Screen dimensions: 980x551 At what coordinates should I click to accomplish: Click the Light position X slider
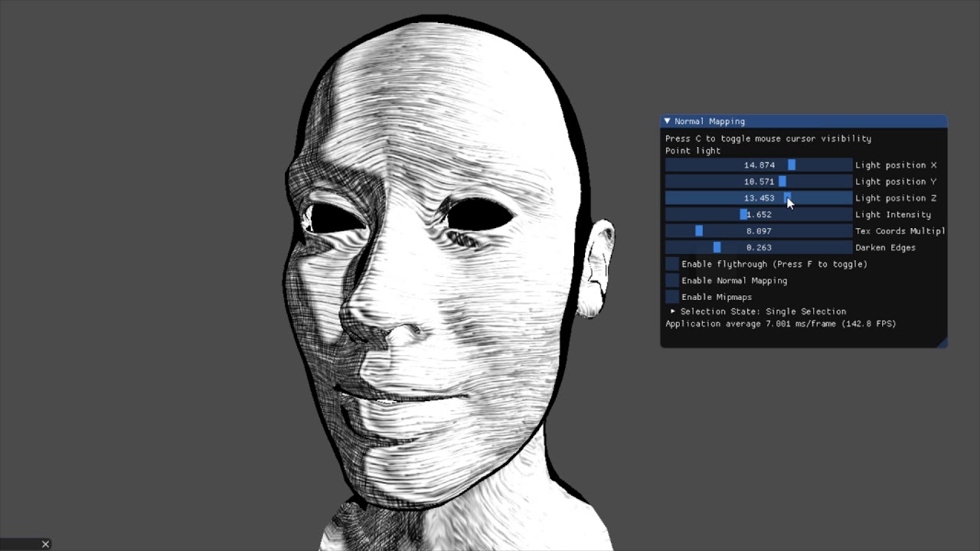759,165
